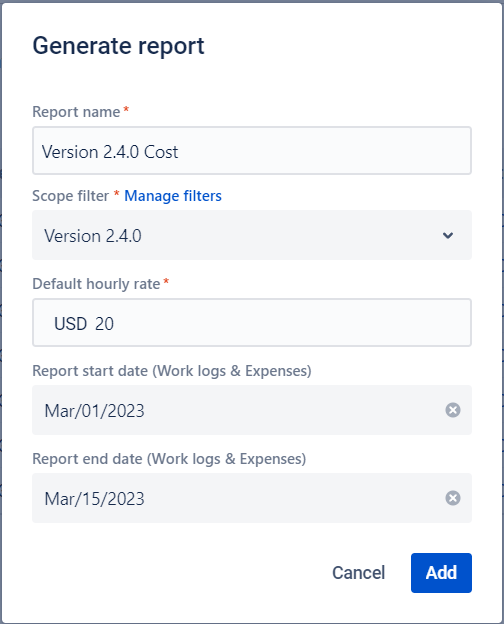Clear the report start date value
The width and height of the screenshot is (504, 624).
click(x=453, y=410)
